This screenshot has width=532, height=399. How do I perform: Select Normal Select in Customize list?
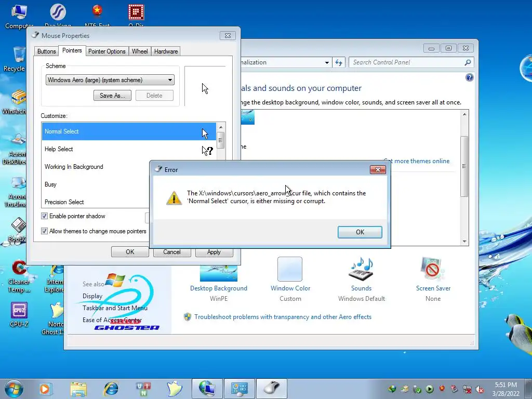pyautogui.click(x=129, y=131)
